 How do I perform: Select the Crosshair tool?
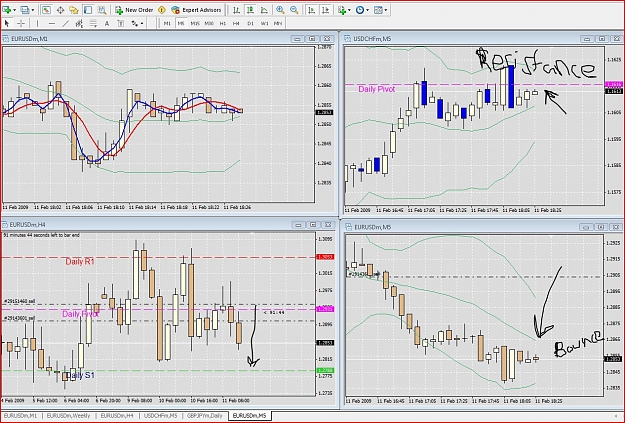tap(21, 24)
